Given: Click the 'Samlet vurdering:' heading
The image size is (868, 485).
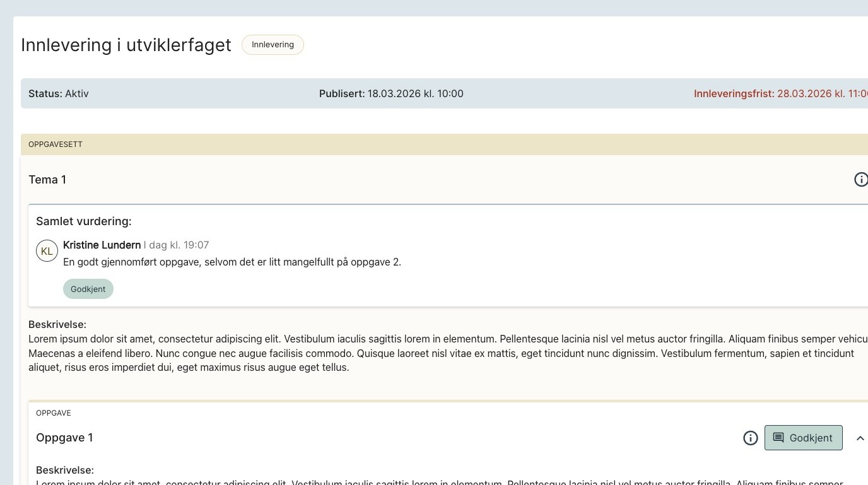Looking at the screenshot, I should 83,221.
